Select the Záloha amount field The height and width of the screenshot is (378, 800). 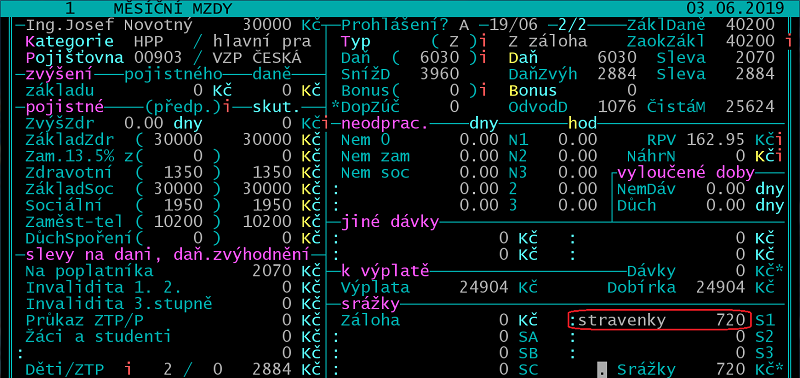tap(504, 320)
